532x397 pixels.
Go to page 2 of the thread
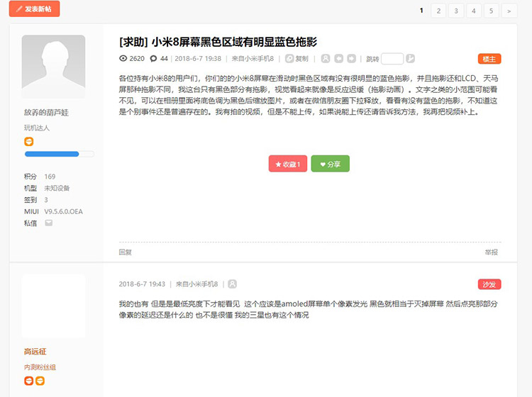pos(438,11)
